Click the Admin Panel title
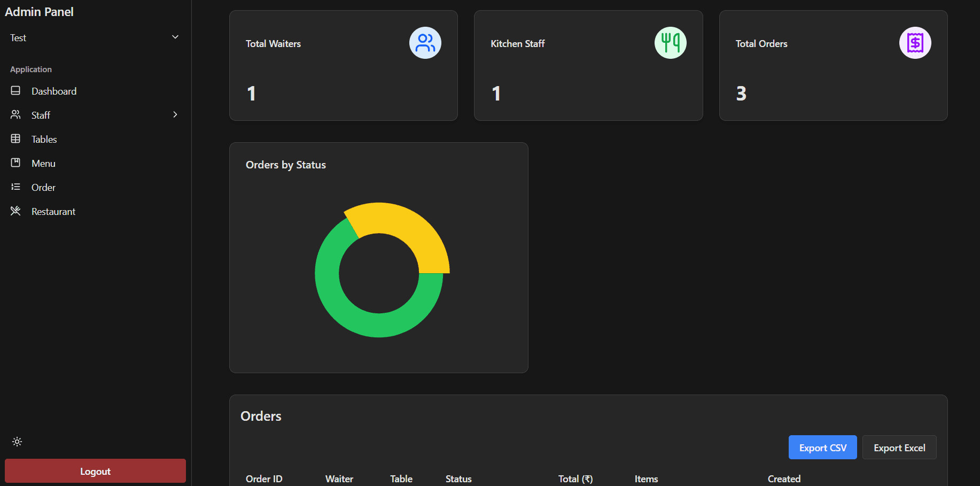This screenshot has width=980, height=486. click(x=39, y=12)
